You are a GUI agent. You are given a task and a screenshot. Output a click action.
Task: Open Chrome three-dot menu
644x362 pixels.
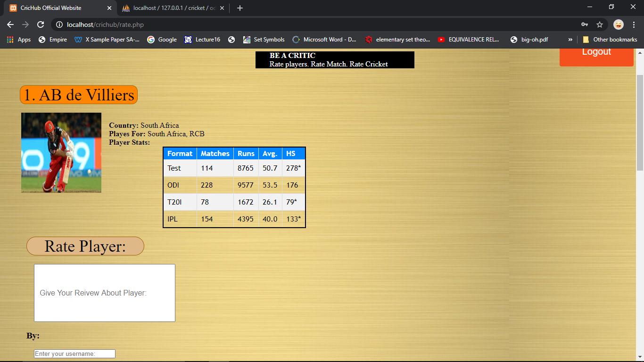[x=634, y=25]
